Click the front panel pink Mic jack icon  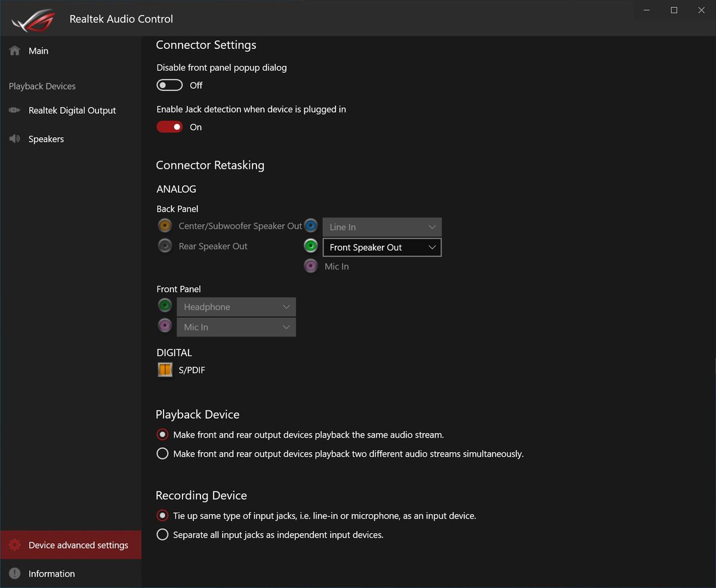tap(165, 326)
